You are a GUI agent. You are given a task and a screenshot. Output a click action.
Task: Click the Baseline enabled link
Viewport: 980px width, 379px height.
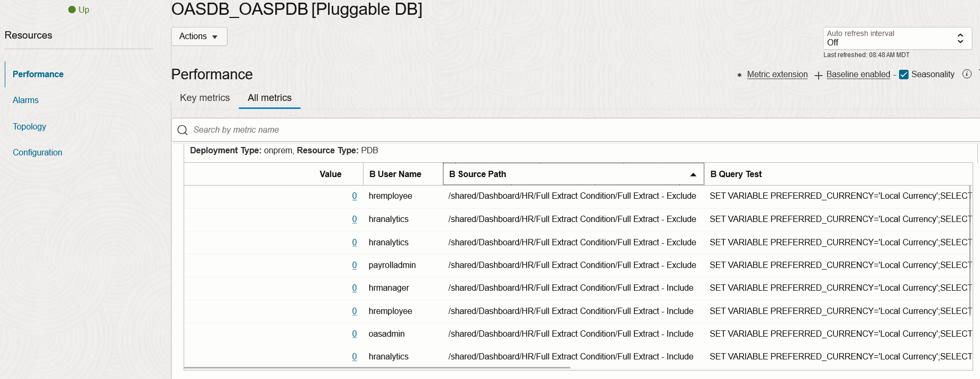click(x=858, y=75)
